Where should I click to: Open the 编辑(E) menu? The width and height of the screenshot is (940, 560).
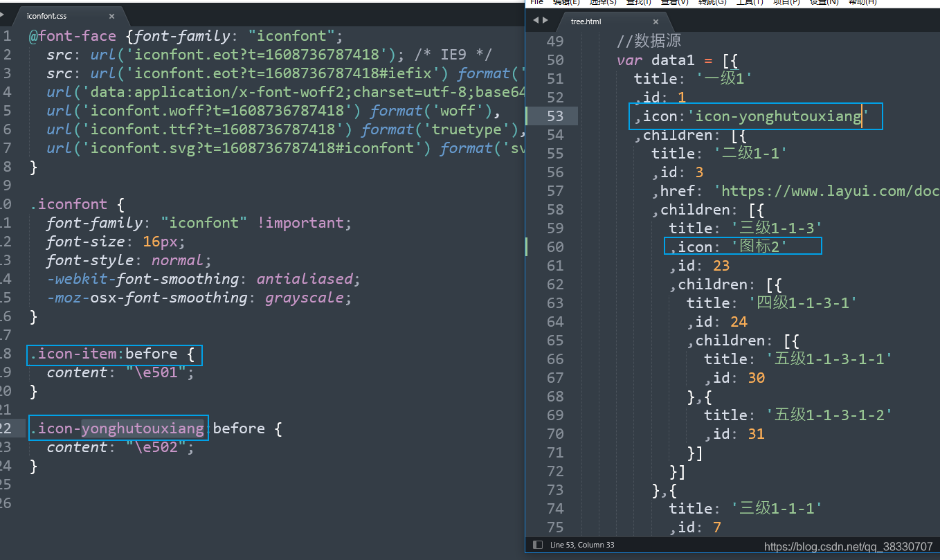tap(566, 2)
